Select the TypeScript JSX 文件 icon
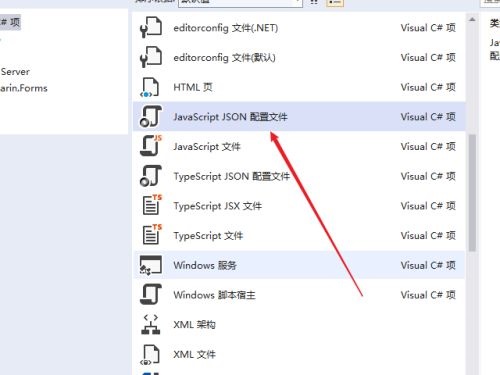Viewport: 500px width, 375px height. click(x=152, y=205)
